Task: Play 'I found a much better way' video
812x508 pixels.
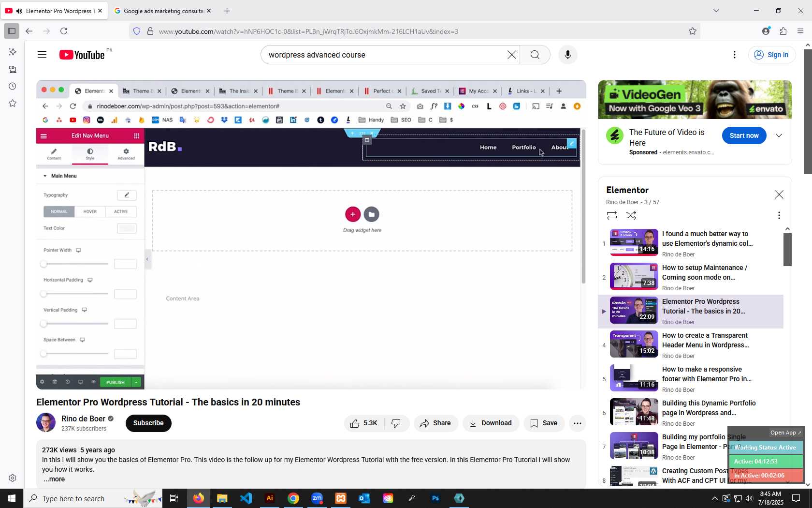Action: coord(691,243)
